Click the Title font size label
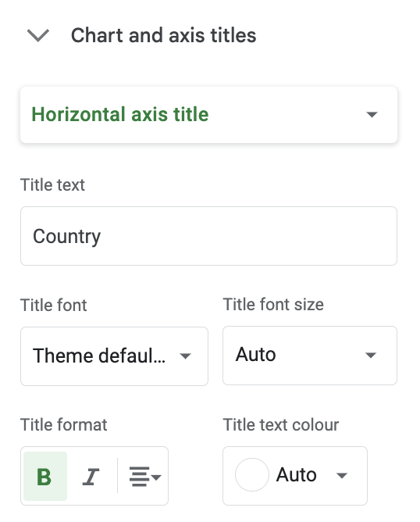420x522 pixels. click(273, 304)
